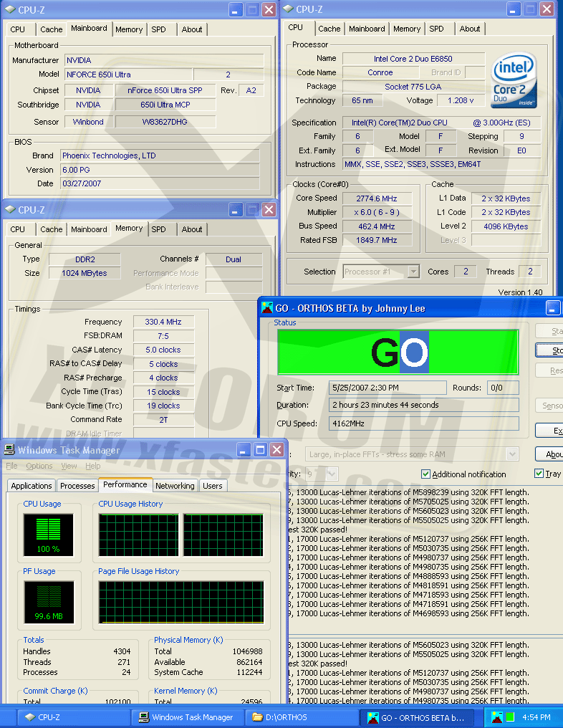Click Windows Task Manager taskbar button
The image size is (563, 728).
[188, 717]
